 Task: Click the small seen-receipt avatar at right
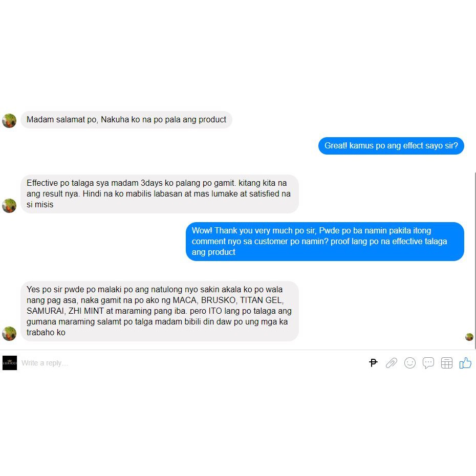pyautogui.click(x=469, y=337)
